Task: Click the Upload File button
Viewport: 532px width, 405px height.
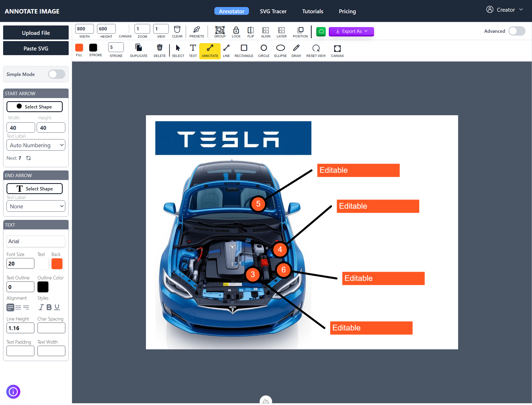Action: point(36,33)
